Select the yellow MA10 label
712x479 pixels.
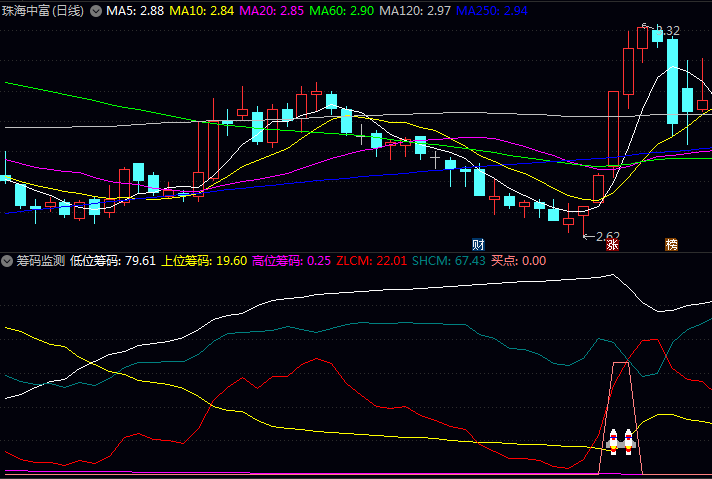tap(203, 11)
